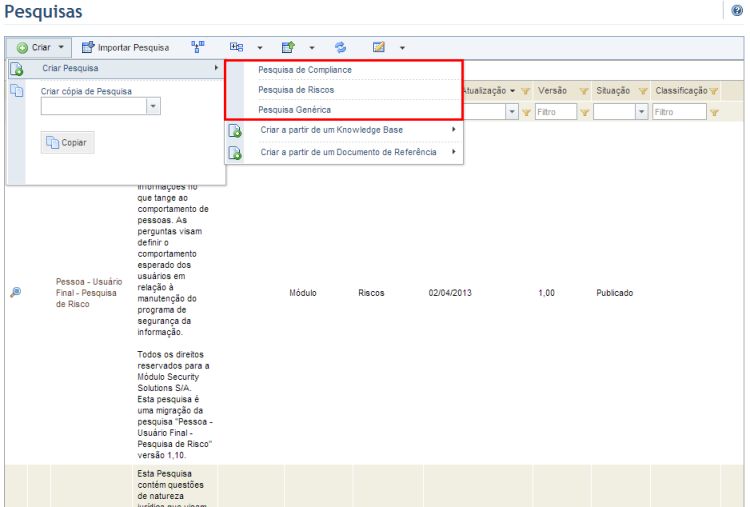Click the 'Publicado' status cell
This screenshot has height=507, width=750.
pos(614,293)
